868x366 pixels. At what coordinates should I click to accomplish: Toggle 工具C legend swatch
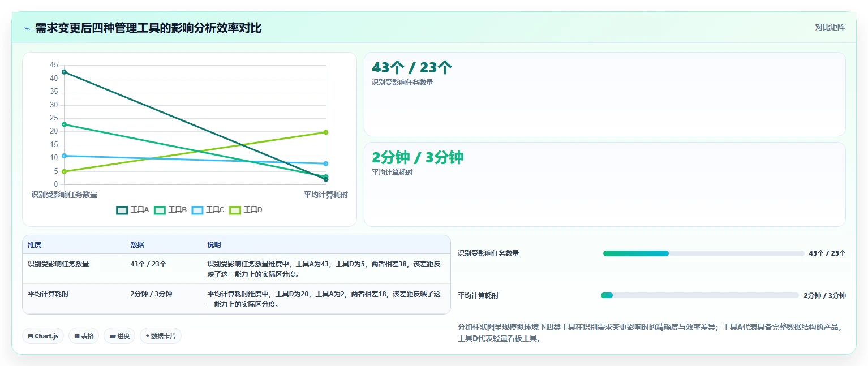(197, 210)
